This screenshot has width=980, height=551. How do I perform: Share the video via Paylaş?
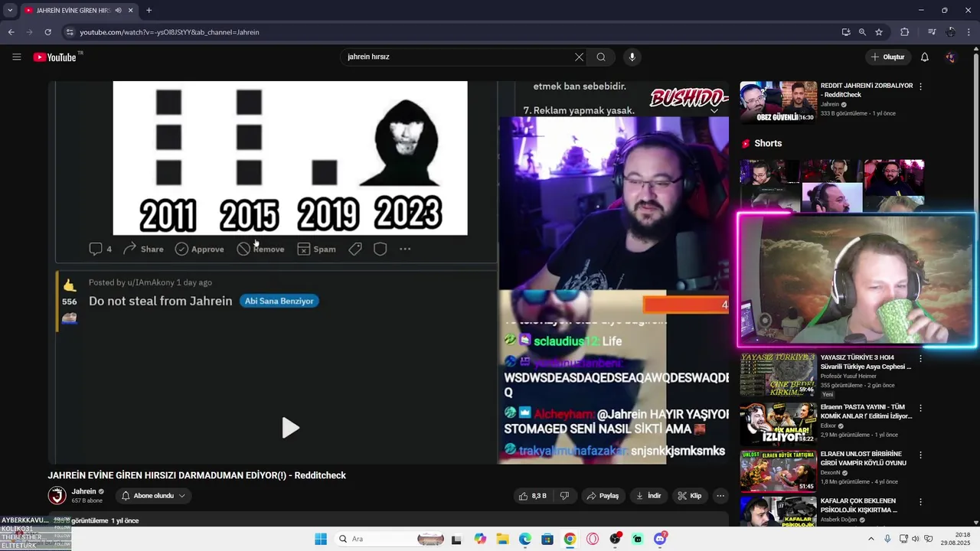[603, 496]
